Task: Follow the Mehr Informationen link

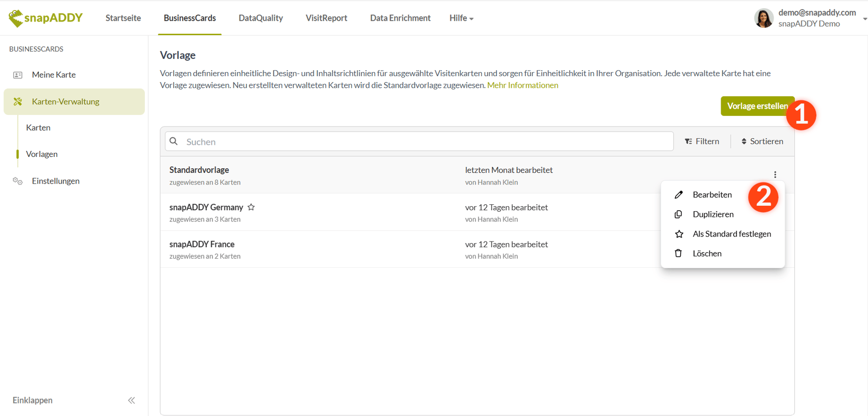Action: pos(522,85)
